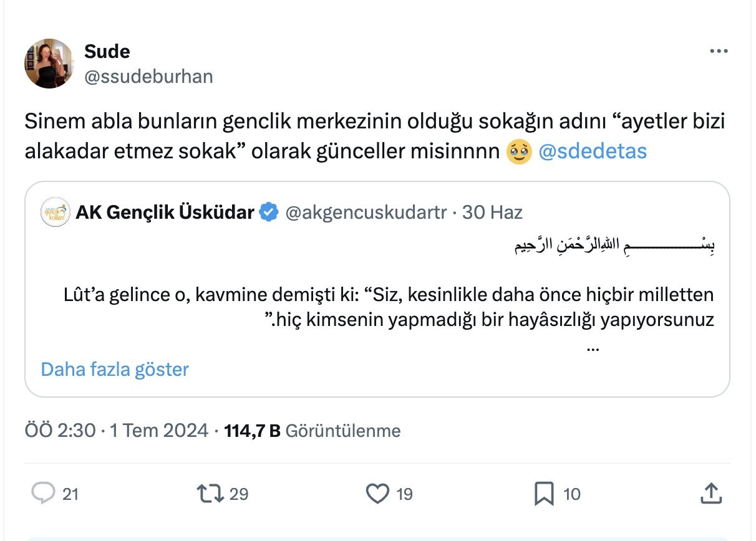Click the blue verified badge
Image resolution: width=756 pixels, height=541 pixels.
pyautogui.click(x=269, y=213)
